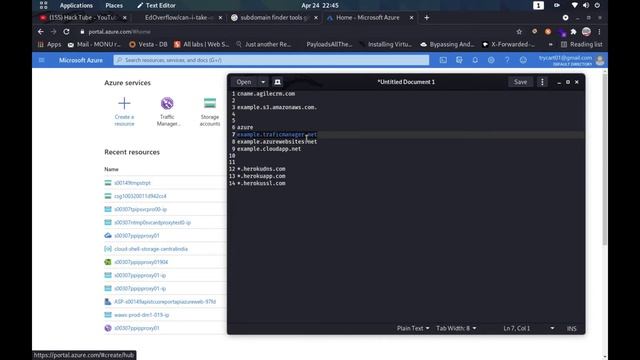Open the Vesta - DB bookmark
The width and height of the screenshot is (640, 360).
point(148,44)
